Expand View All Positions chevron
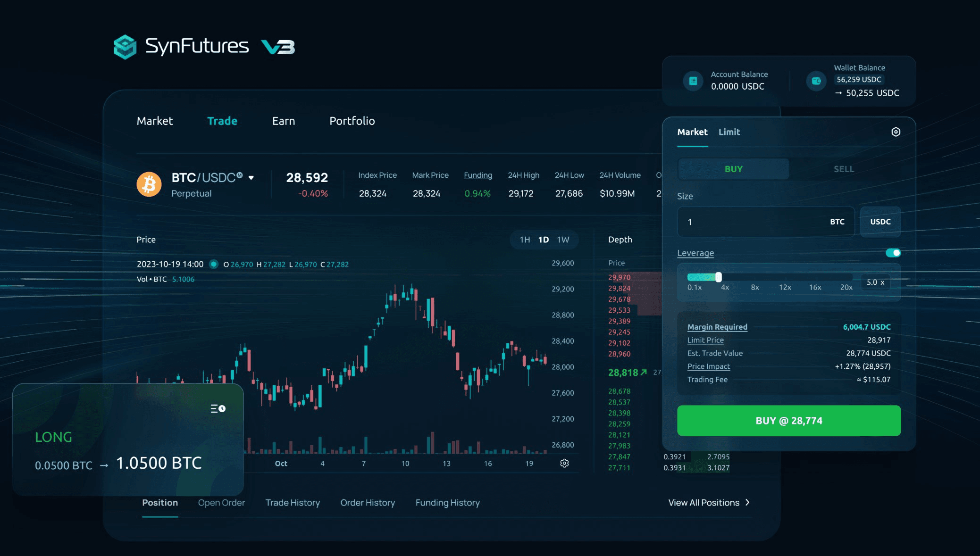Image resolution: width=980 pixels, height=556 pixels. pos(747,502)
